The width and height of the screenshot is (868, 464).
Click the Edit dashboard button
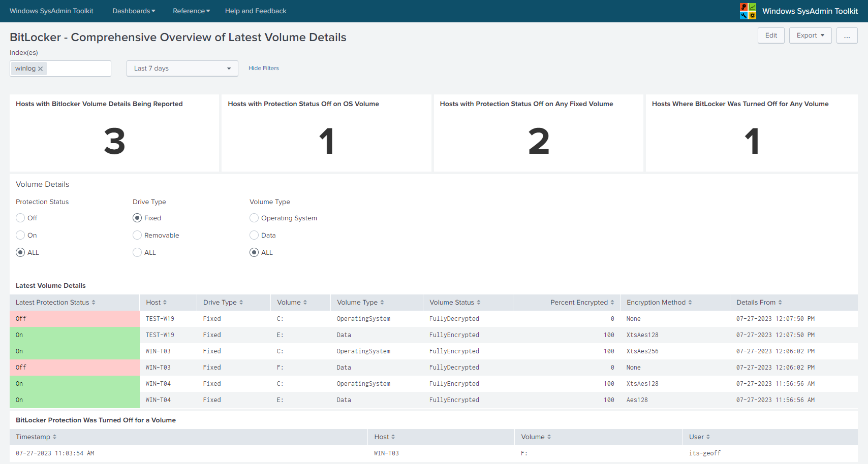click(771, 36)
